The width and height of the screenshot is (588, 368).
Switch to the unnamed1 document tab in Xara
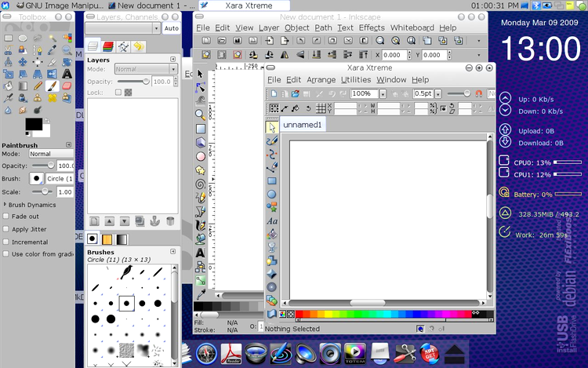(303, 125)
